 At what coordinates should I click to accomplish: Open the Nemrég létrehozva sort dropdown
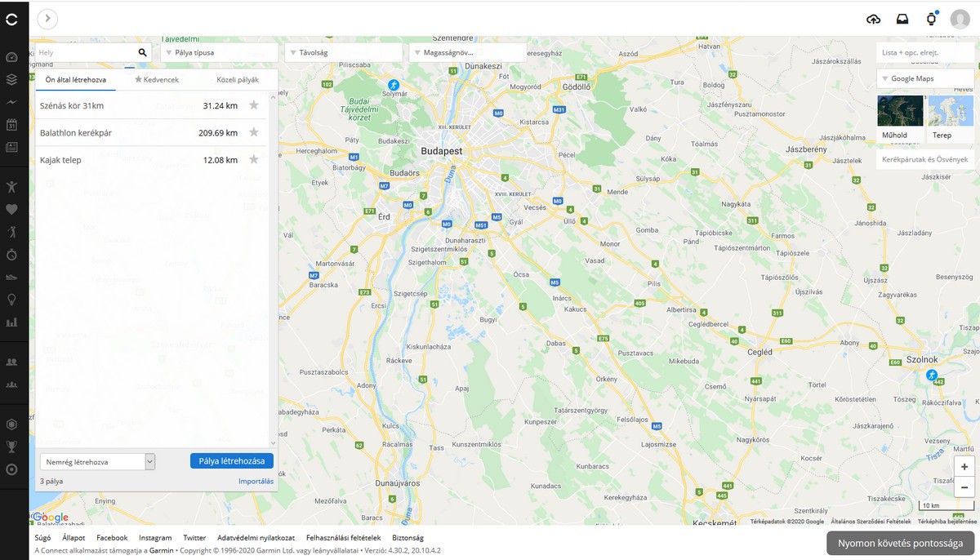(97, 462)
